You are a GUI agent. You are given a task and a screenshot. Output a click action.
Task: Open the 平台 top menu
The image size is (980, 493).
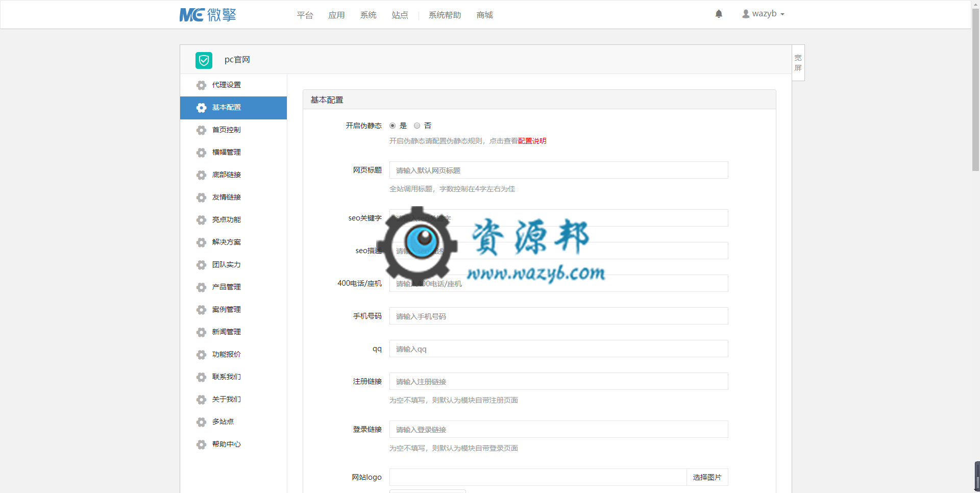tap(305, 15)
